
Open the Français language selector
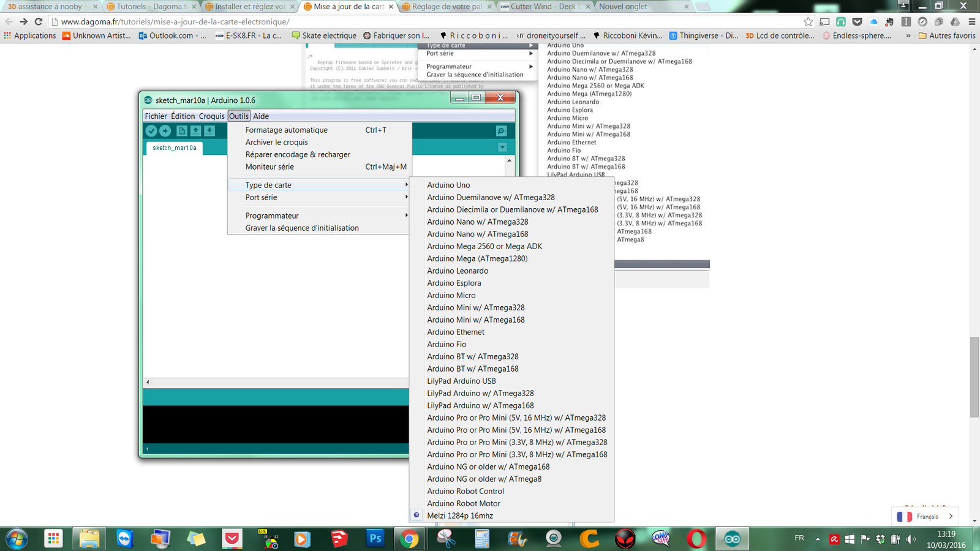[x=925, y=516]
